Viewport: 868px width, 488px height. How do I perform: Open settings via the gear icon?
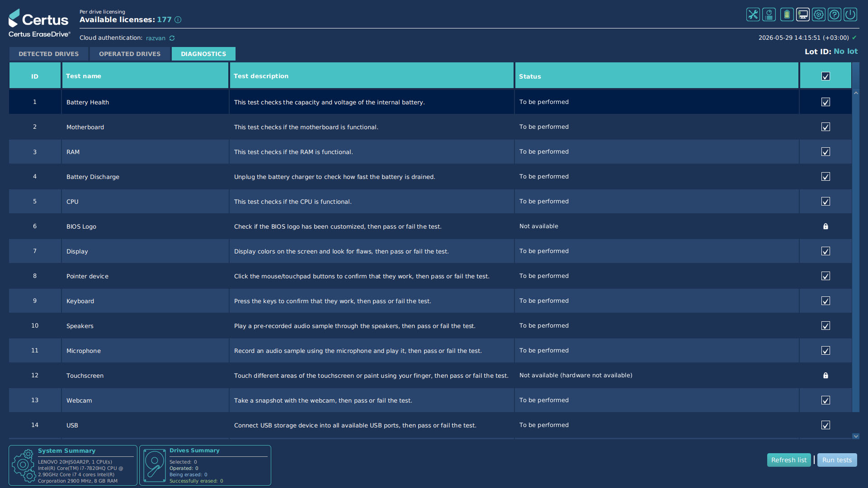click(x=819, y=14)
